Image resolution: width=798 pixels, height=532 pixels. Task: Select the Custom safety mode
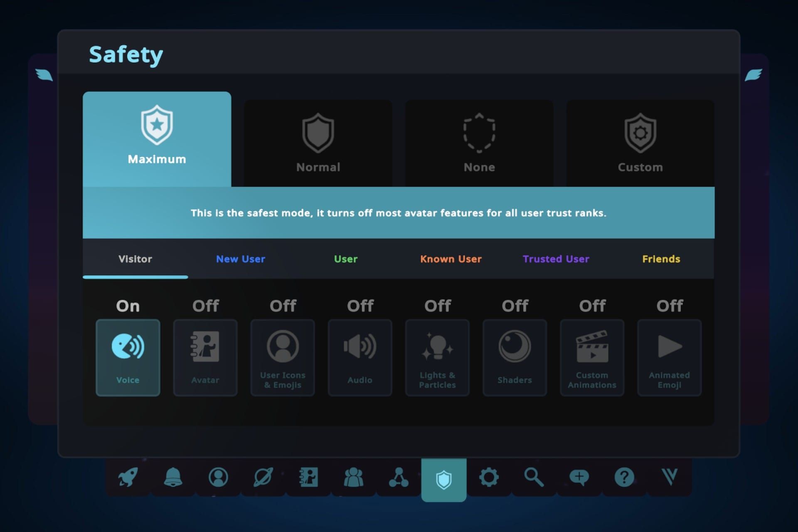click(640, 141)
